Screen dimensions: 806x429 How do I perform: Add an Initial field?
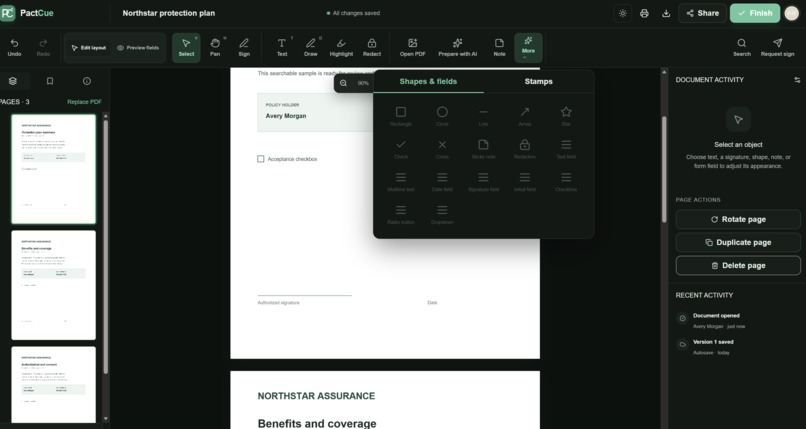click(524, 182)
